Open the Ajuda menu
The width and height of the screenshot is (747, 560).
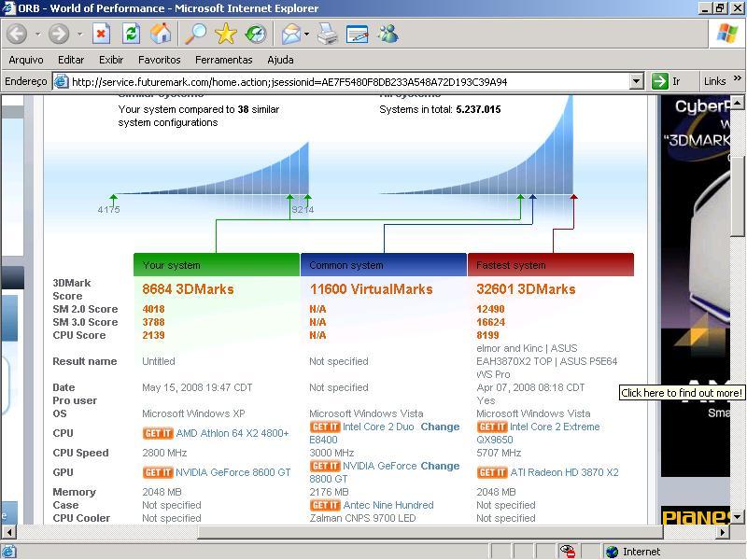[x=280, y=60]
